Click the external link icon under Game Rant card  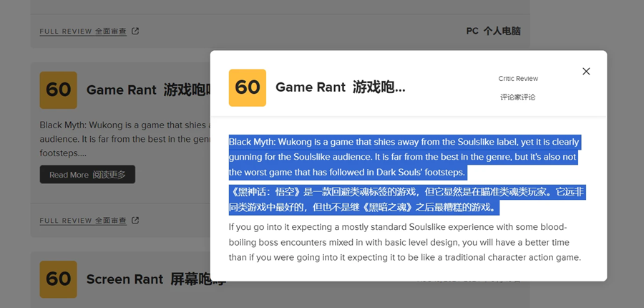tap(135, 221)
